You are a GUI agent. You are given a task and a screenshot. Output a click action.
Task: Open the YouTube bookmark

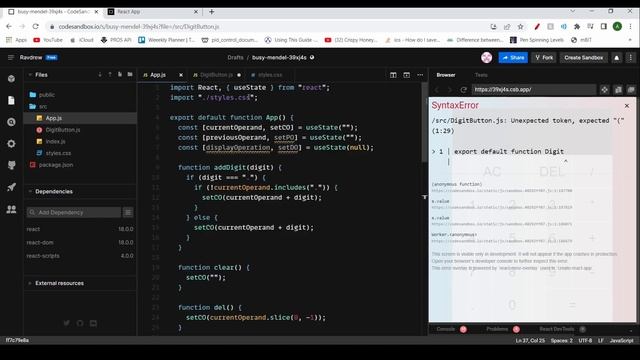[48, 40]
